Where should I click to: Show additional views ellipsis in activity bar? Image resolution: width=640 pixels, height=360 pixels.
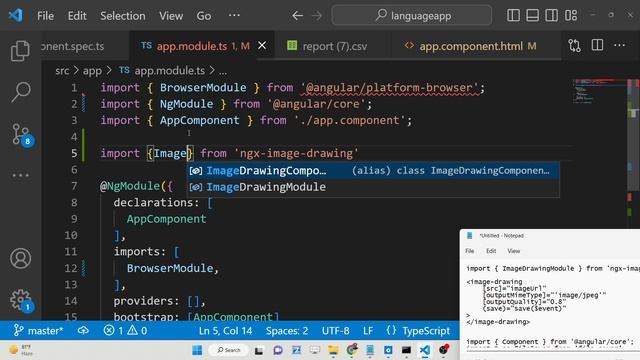point(20,176)
